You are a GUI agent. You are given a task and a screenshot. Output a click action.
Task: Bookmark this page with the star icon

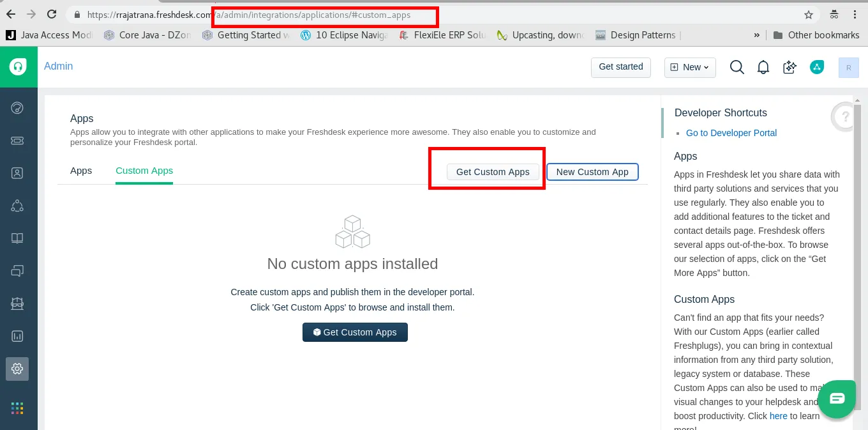tap(809, 15)
